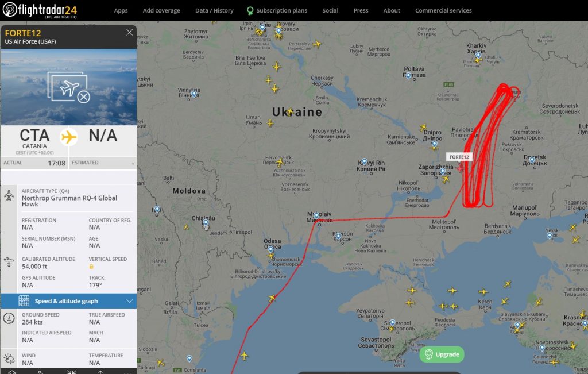Image resolution: width=588 pixels, height=374 pixels.
Task: Click the ground speed gauge icon
Action: pyautogui.click(x=9, y=318)
